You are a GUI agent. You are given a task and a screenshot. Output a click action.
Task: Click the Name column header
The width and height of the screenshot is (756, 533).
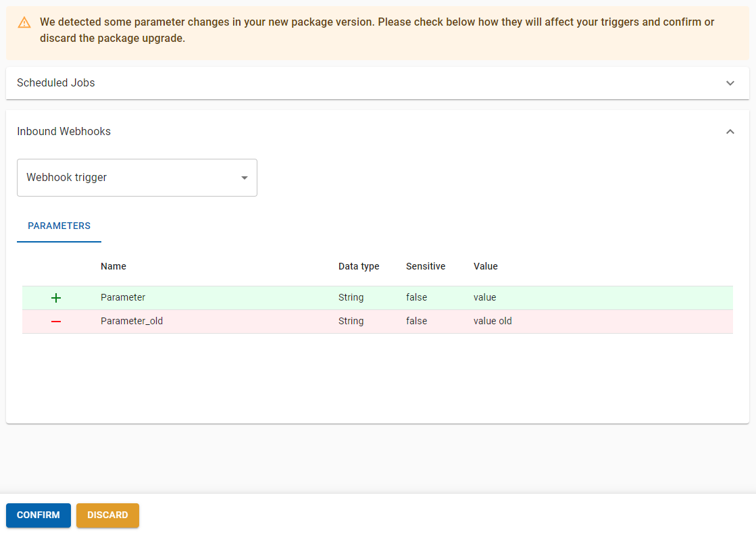coord(114,266)
